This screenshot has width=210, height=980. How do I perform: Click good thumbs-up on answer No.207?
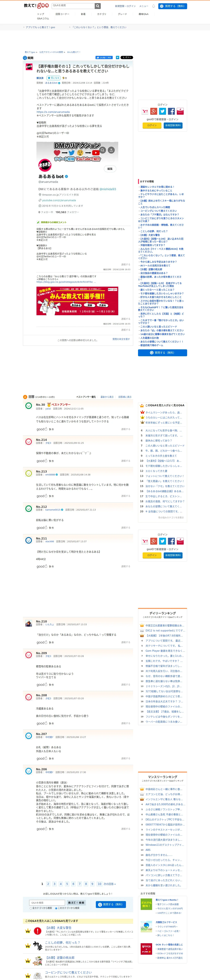(x=42, y=759)
